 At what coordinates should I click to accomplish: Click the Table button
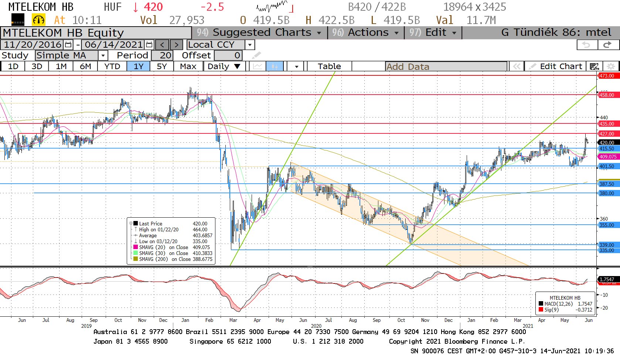click(x=329, y=66)
